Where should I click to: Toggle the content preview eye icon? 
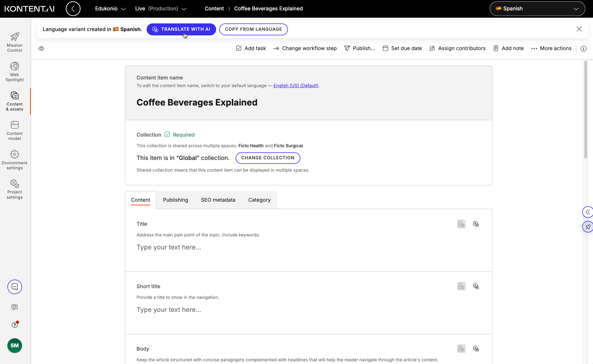pos(41,48)
